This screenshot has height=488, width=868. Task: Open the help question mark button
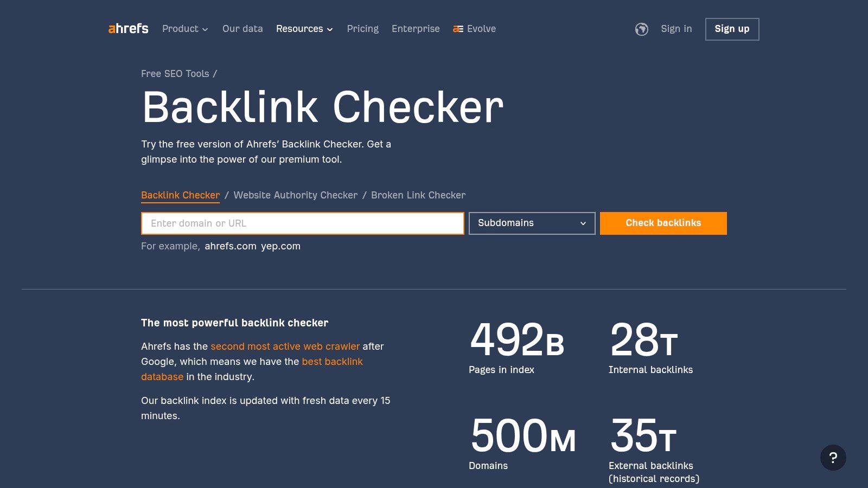click(833, 458)
